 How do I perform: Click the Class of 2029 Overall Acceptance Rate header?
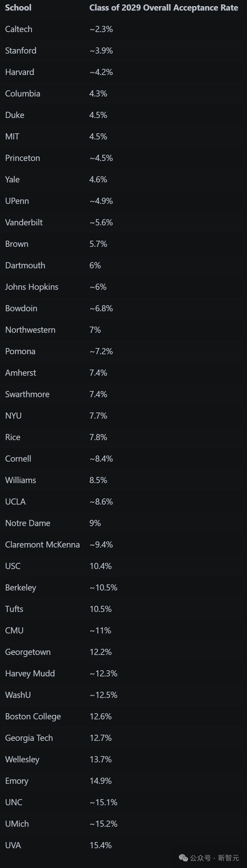coord(164,7)
